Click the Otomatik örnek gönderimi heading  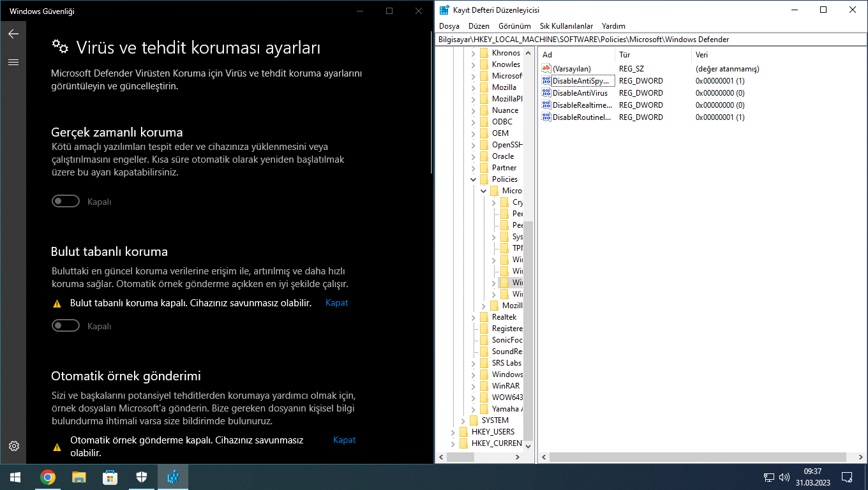click(126, 376)
